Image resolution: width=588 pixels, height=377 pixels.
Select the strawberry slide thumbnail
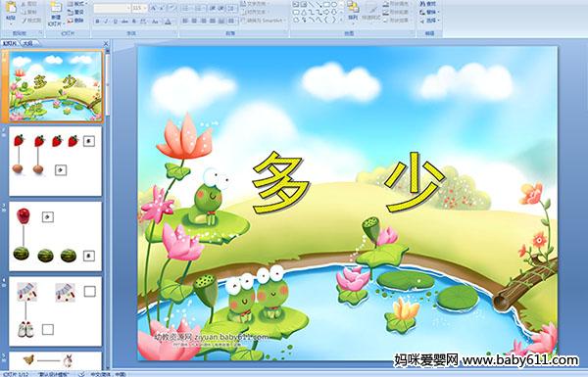coord(56,162)
